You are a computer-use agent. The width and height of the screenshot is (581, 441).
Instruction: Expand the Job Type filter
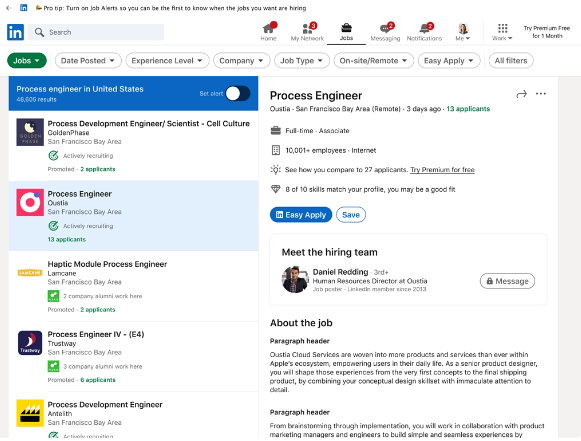pos(302,60)
